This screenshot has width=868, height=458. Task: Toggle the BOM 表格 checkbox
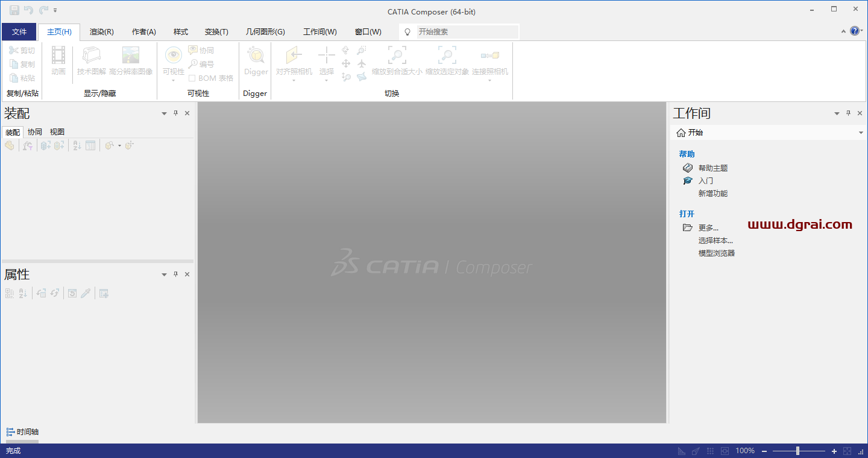(x=192, y=78)
